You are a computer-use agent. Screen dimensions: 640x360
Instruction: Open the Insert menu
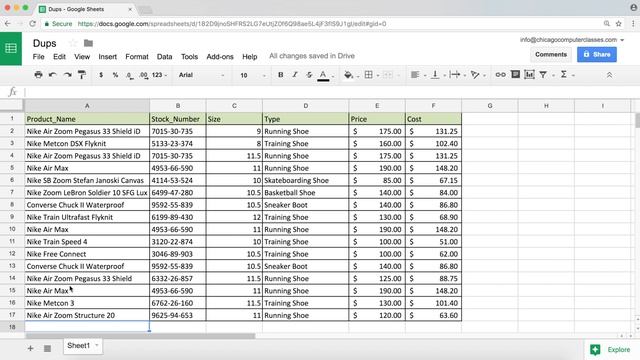pyautogui.click(x=107, y=57)
